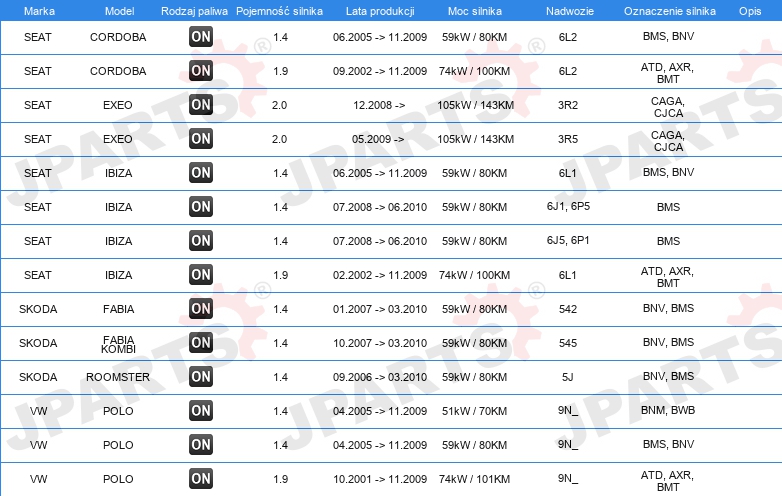Image resolution: width=782 pixels, height=496 pixels.
Task: Click the 2.0 engine capacity in Exeo 3R5 row
Action: pos(279,139)
